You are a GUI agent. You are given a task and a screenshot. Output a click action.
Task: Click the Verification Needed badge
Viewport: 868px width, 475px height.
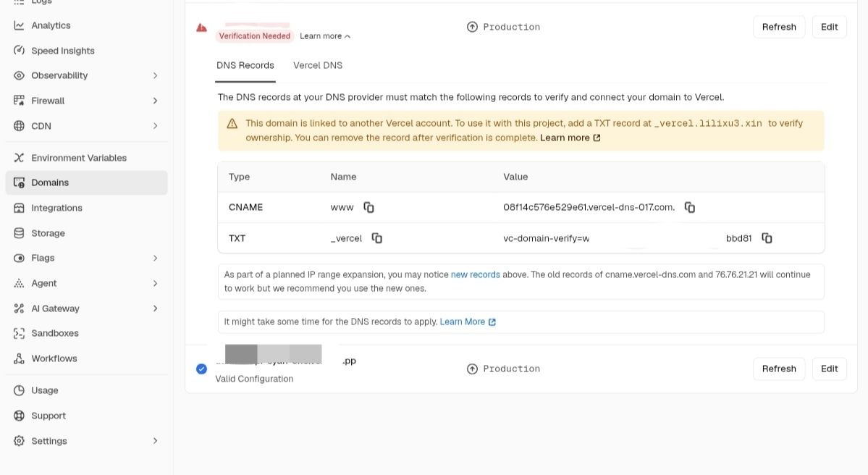255,36
